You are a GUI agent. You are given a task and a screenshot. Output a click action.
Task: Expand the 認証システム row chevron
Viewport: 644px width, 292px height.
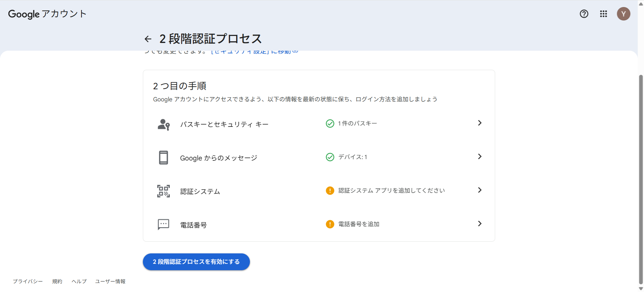pos(480,190)
